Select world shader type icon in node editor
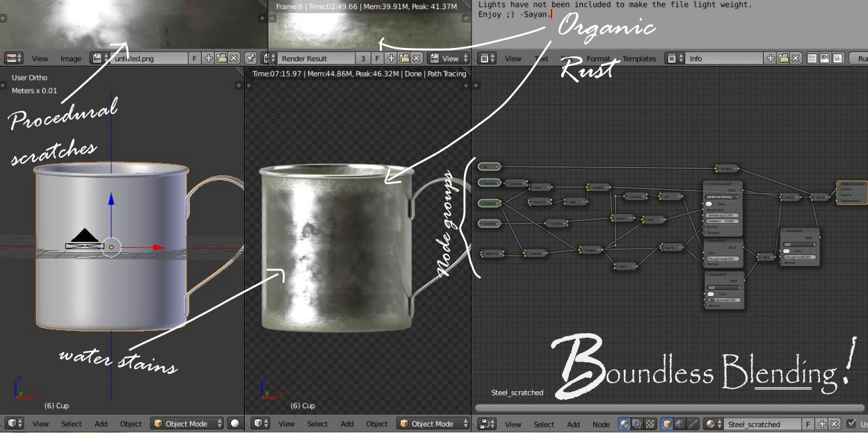868x433 pixels. [x=679, y=423]
